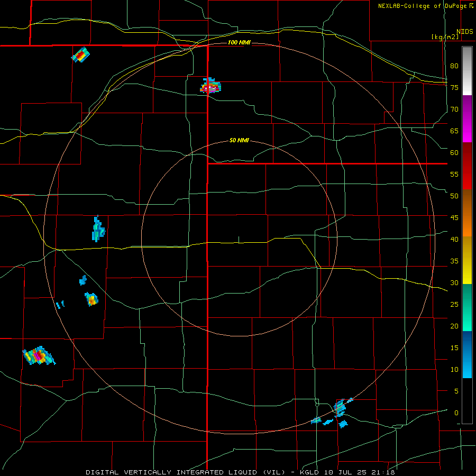Click the 50 NMI range ring label
This screenshot has width=476, height=476.
tap(239, 140)
